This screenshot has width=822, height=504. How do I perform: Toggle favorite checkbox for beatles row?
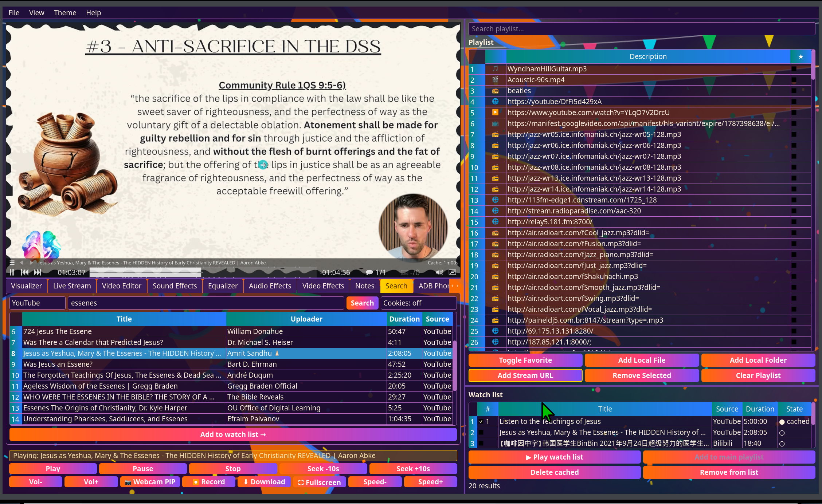(794, 90)
